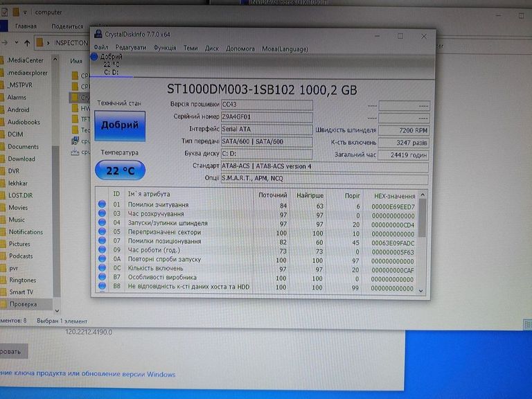
Task: Click the 7200 RPM spindle speed field
Action: (403, 130)
